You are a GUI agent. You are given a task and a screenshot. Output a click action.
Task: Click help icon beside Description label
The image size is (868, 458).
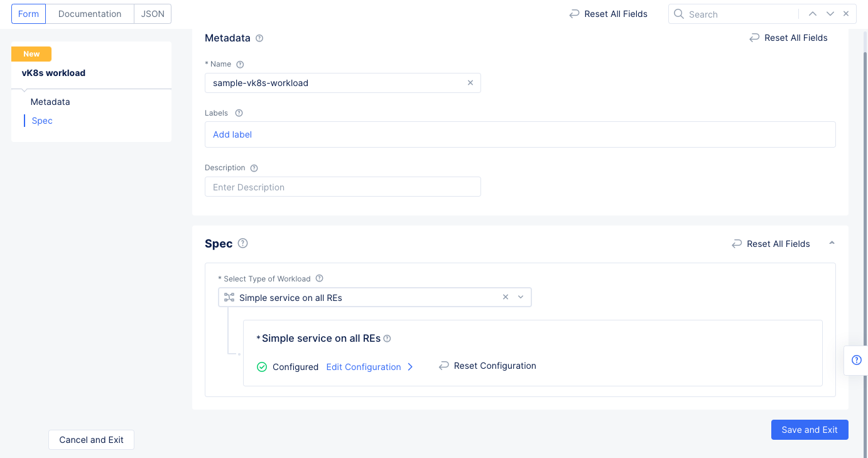click(x=254, y=168)
